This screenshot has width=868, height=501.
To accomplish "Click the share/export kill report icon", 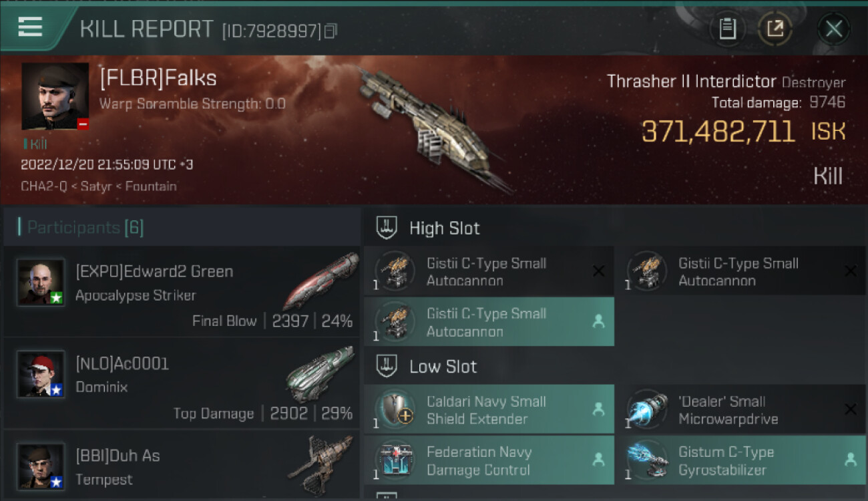I will 775,29.
